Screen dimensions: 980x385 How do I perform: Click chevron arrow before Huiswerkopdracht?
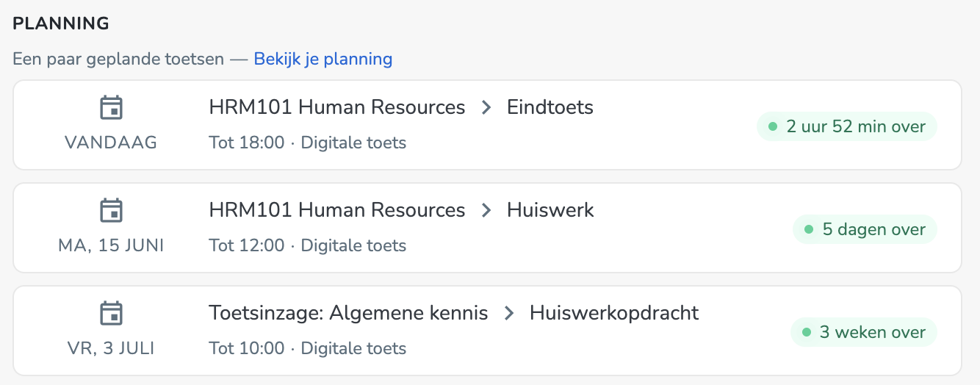coord(508,314)
